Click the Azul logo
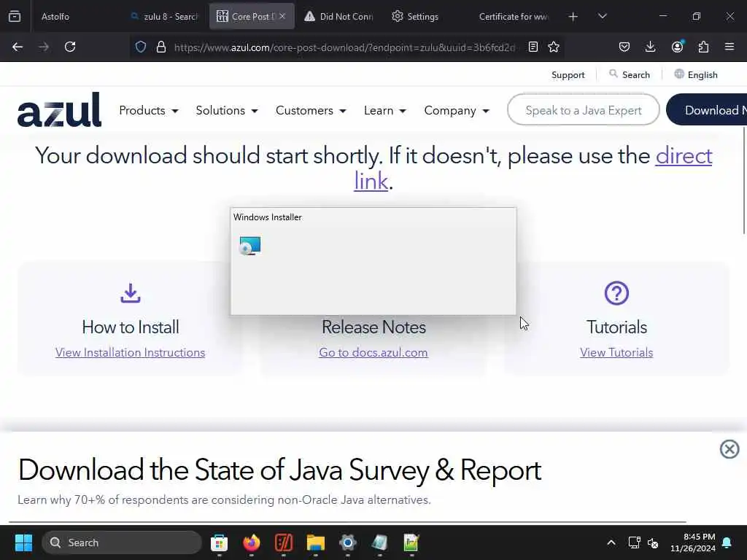 [x=60, y=110]
